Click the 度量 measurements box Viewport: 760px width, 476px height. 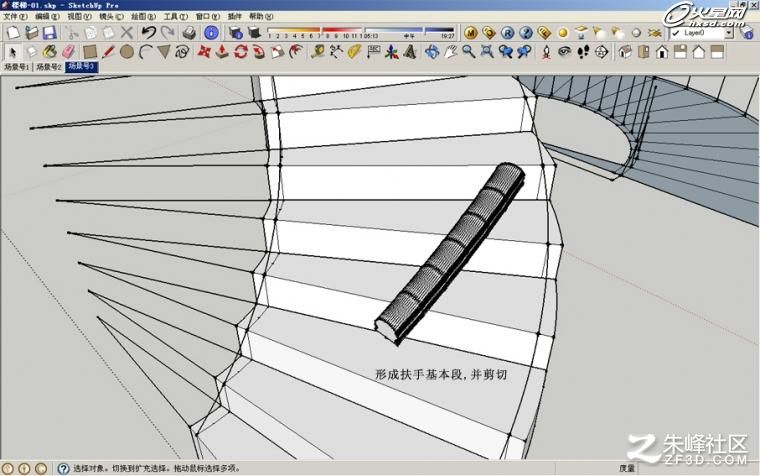pyautogui.click(x=697, y=468)
